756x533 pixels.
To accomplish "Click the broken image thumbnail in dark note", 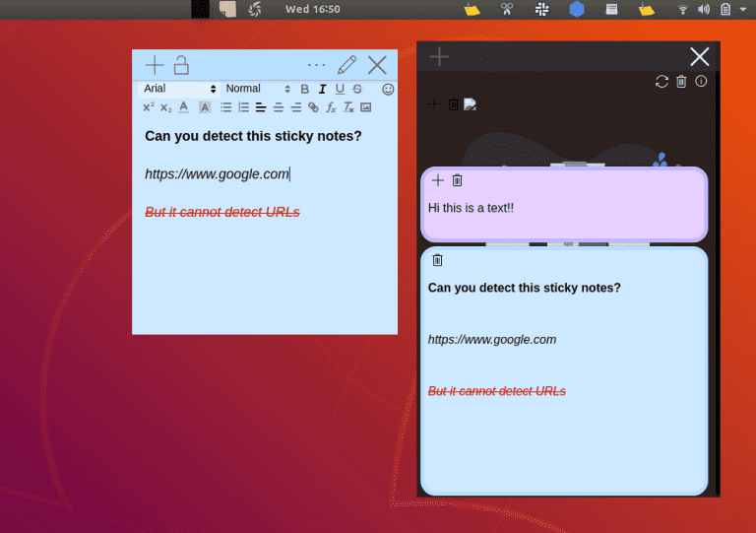I will [x=471, y=104].
